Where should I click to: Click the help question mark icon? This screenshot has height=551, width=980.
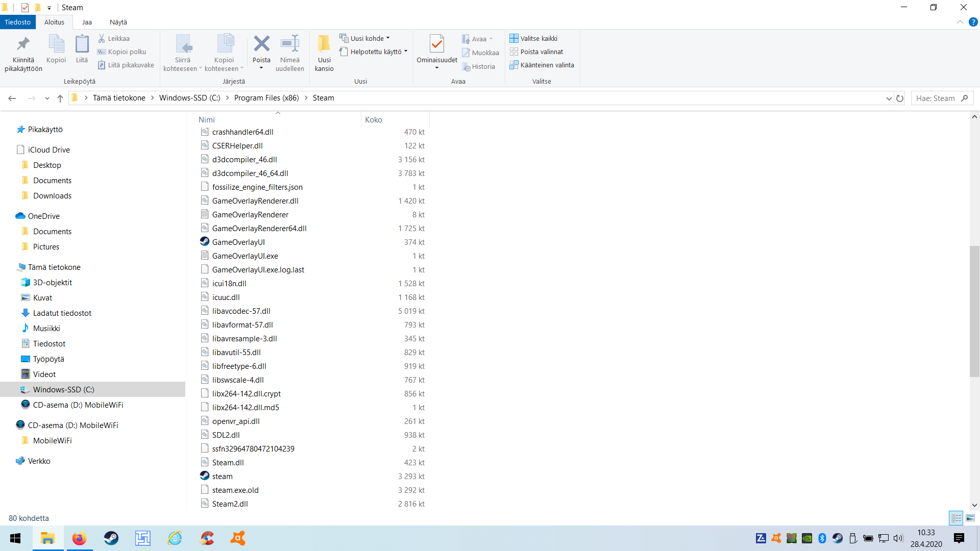tap(973, 22)
